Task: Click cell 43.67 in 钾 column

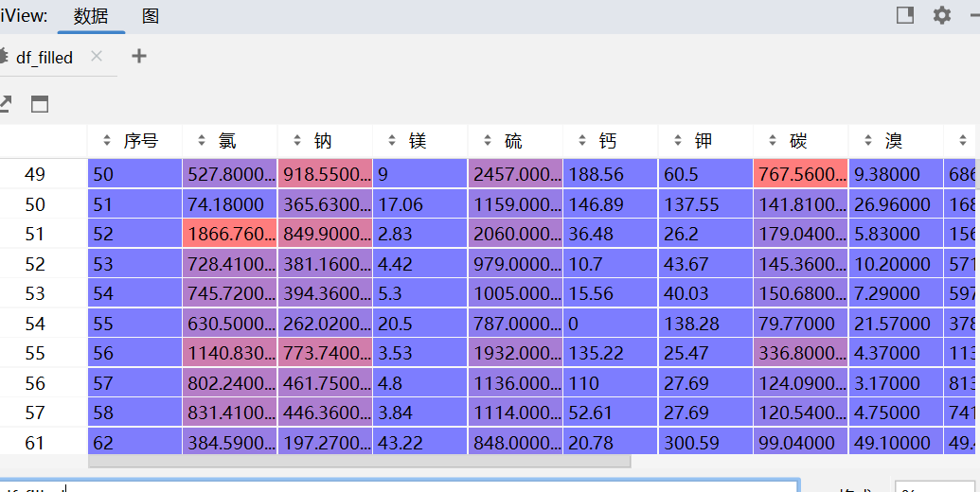Action: point(705,264)
